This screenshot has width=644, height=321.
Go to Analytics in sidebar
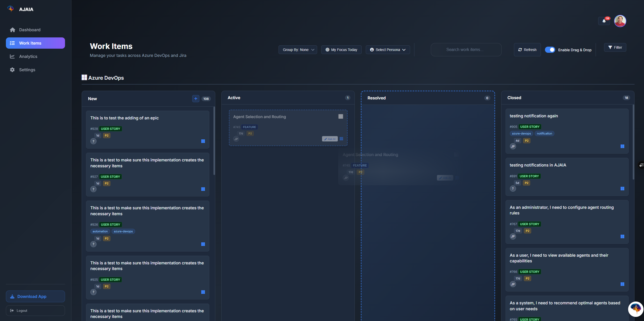click(28, 56)
